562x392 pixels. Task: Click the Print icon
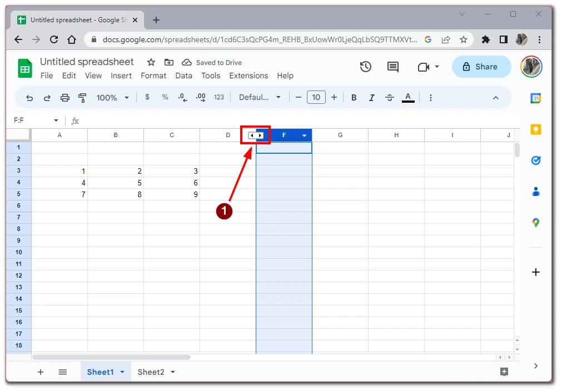click(65, 98)
